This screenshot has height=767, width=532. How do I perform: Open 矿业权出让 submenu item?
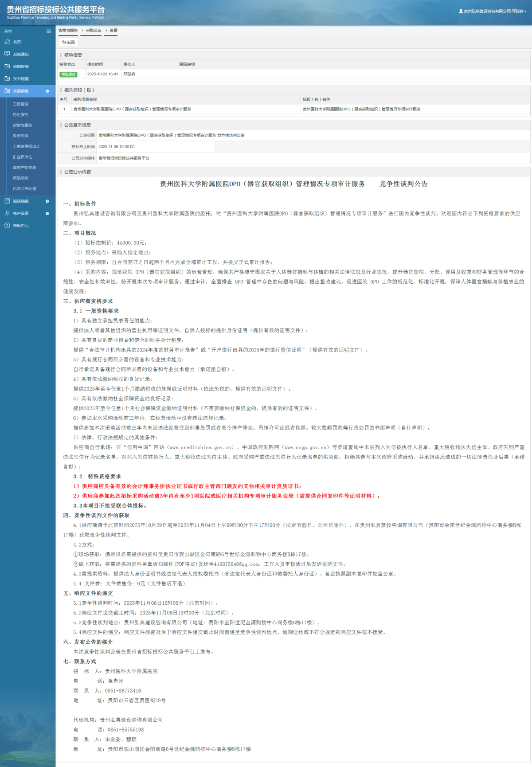pos(22,157)
